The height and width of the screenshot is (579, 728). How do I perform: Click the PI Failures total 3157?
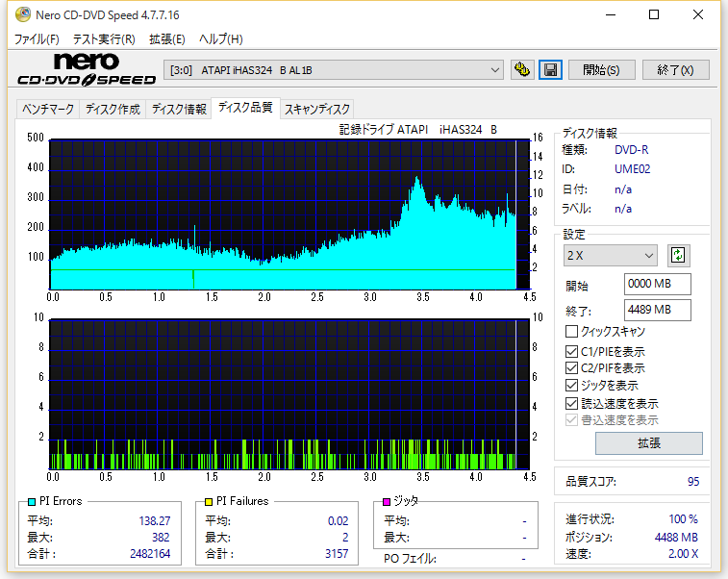[x=337, y=553]
